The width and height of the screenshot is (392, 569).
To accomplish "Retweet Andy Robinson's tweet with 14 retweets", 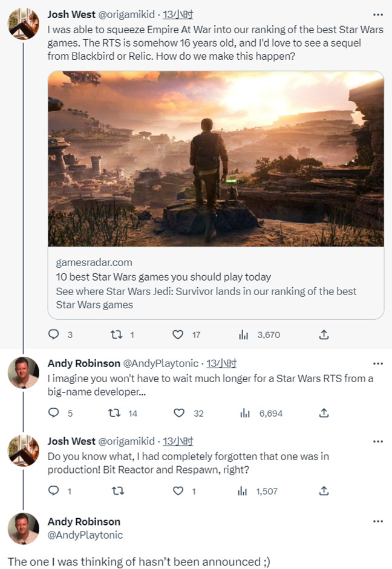I will (x=114, y=413).
